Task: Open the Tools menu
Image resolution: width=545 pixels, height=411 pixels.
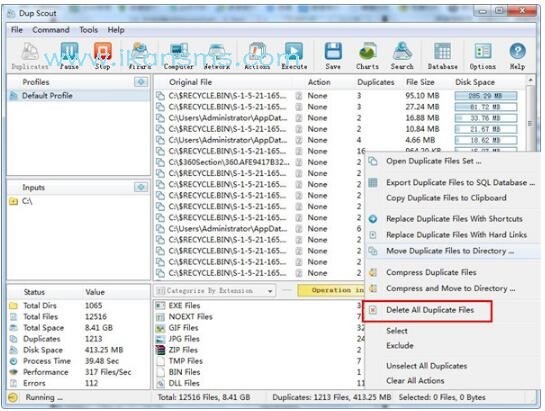Action: pos(89,30)
